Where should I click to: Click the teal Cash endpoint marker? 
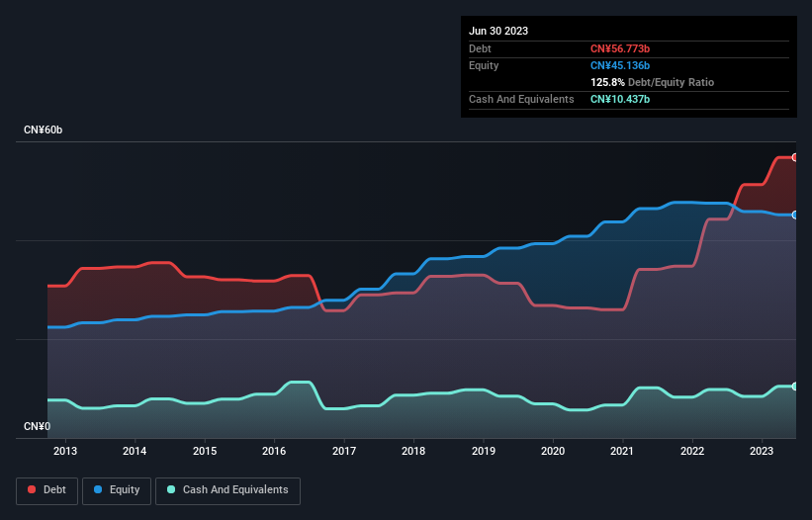pyautogui.click(x=795, y=387)
